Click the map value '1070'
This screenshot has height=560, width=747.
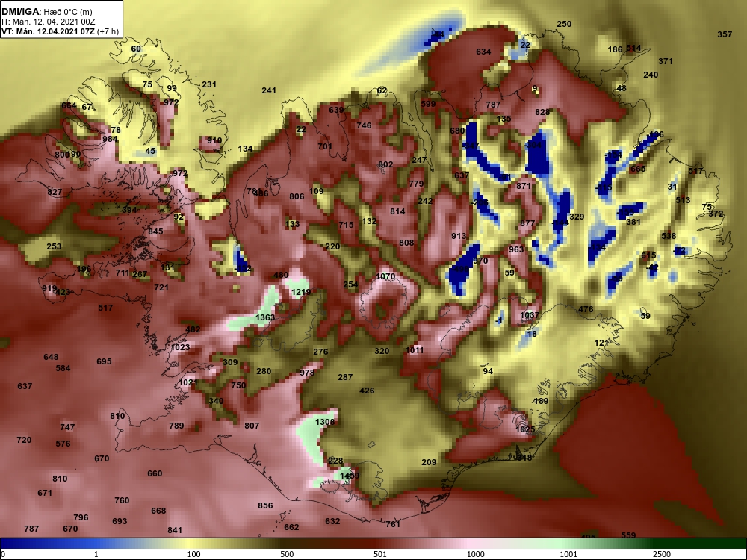(386, 276)
